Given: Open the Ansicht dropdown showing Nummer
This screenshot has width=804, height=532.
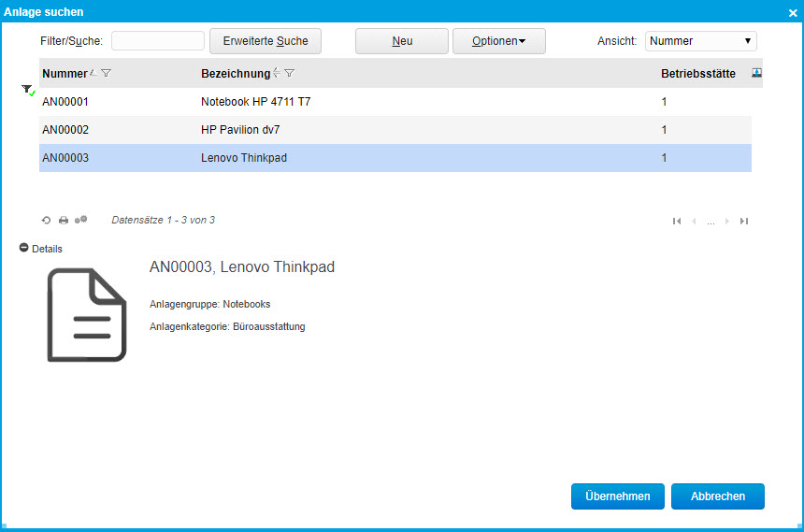Looking at the screenshot, I should pos(700,41).
